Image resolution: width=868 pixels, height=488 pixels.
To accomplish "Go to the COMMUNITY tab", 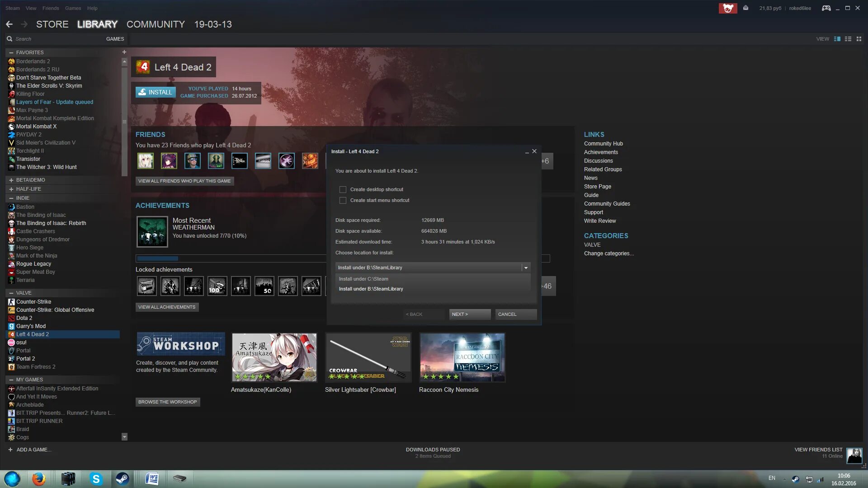I will pyautogui.click(x=156, y=24).
